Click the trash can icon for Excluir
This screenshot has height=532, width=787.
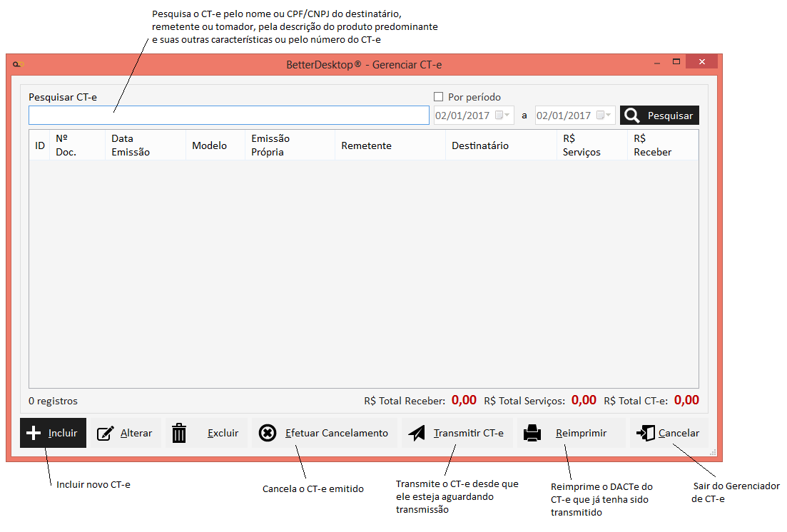click(x=179, y=433)
